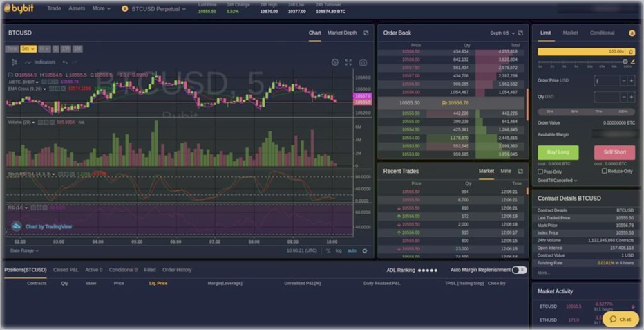The height and width of the screenshot is (330, 644).
Task: Select the Conditional order tab
Action: pyautogui.click(x=602, y=33)
